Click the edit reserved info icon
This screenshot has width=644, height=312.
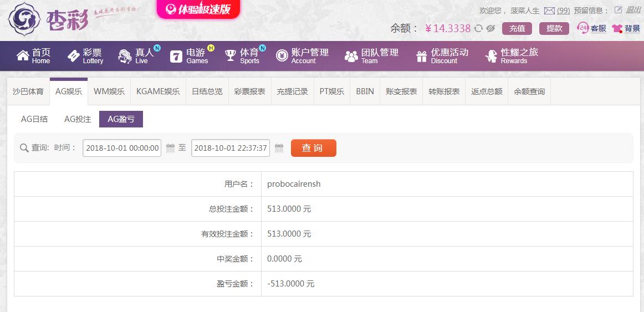pos(619,10)
